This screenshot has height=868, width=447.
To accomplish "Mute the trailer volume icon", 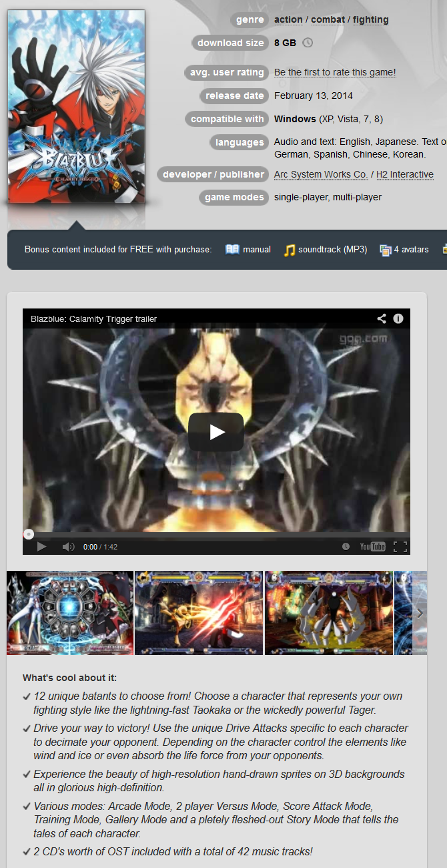I will pos(68,547).
